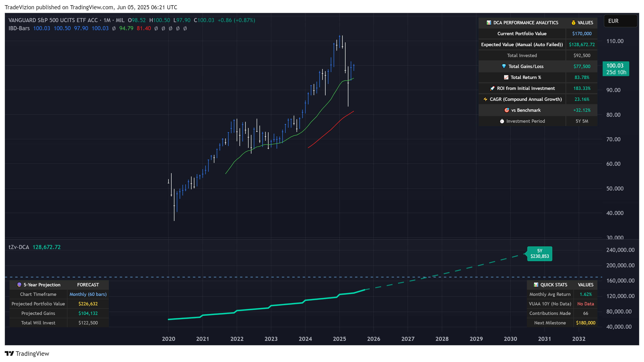Viewport: 644px width, 362px height.
Task: Click vs Benchmark +32.12% value
Action: pos(582,110)
